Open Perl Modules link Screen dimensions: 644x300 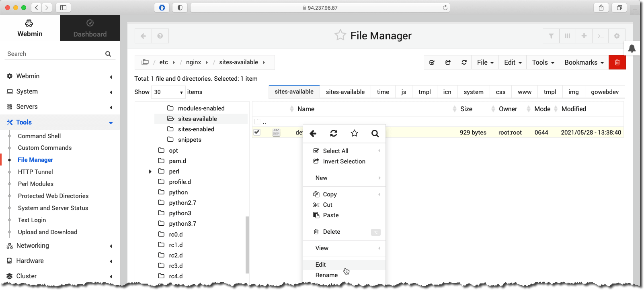pyautogui.click(x=35, y=184)
